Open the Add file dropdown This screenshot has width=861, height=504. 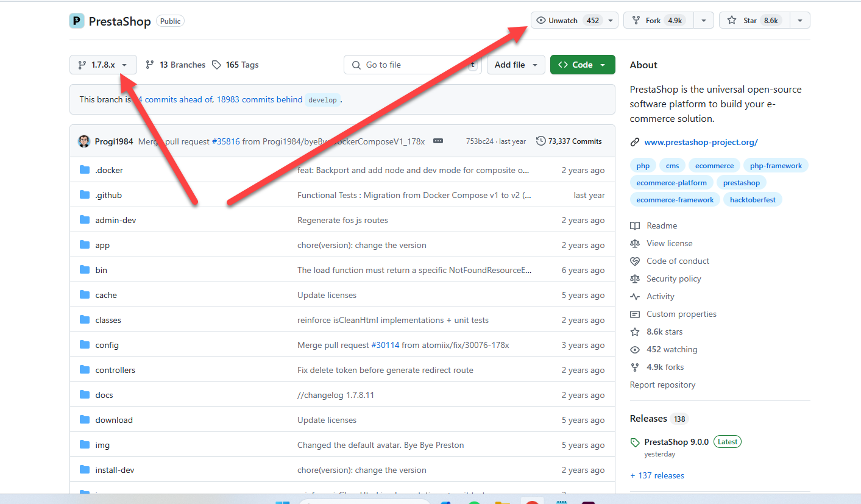pyautogui.click(x=516, y=65)
